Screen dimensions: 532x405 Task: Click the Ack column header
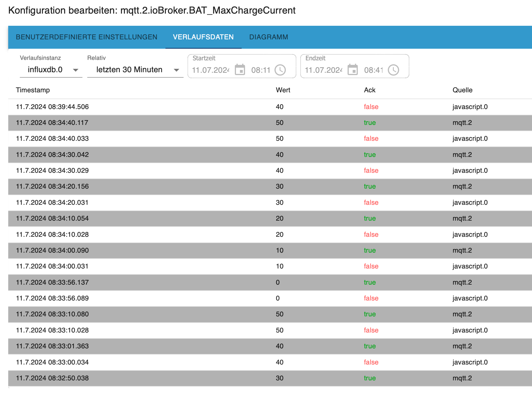[370, 90]
